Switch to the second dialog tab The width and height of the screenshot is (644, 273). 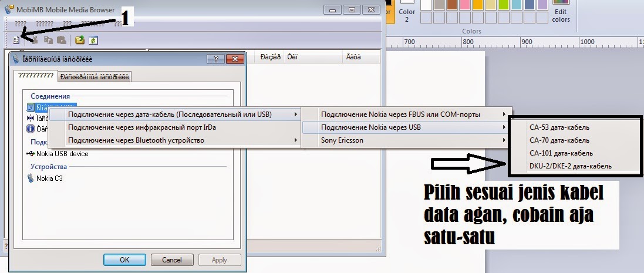(95, 76)
